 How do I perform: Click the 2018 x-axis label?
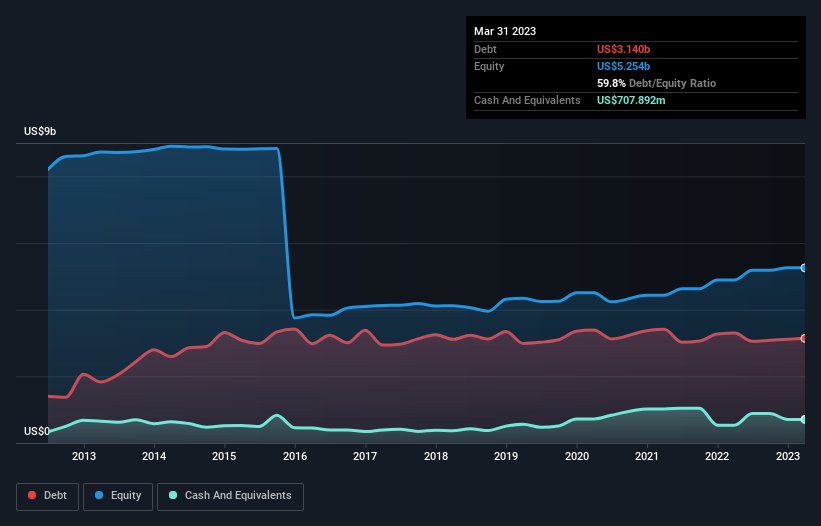[436, 456]
